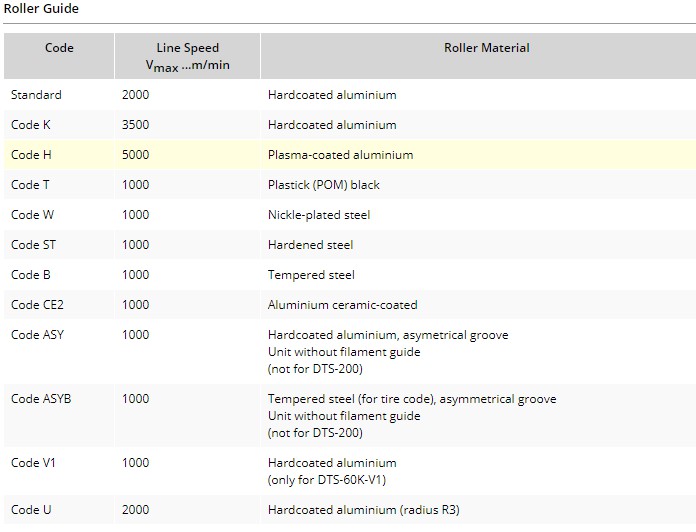Click the Line Speed column header
Viewport: 696px width, 532px height.
pos(187,57)
